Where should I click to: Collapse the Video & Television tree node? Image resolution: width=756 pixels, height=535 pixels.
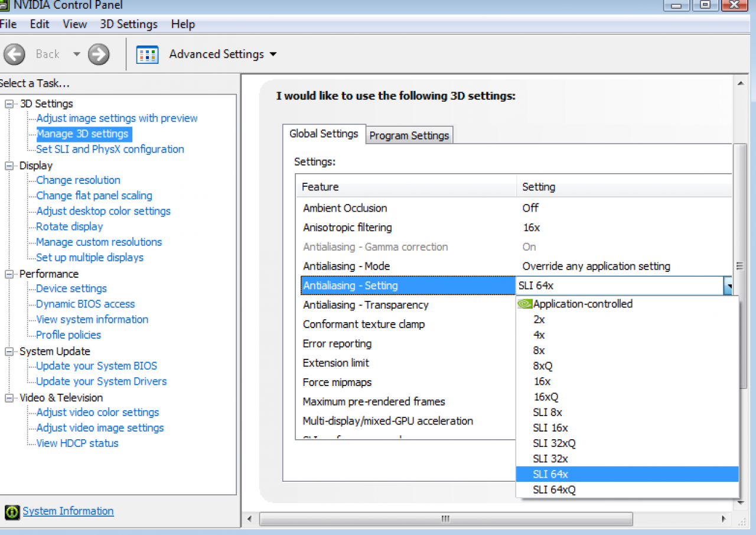(9, 398)
